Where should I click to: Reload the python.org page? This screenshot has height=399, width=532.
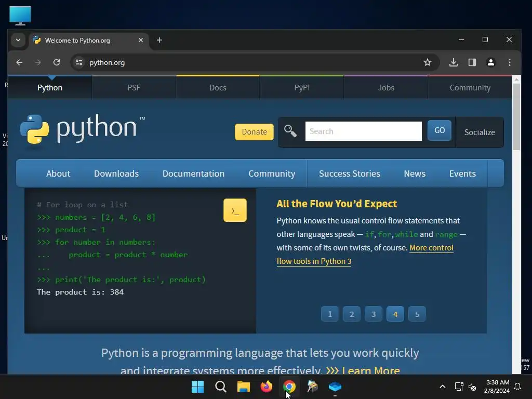(57, 62)
